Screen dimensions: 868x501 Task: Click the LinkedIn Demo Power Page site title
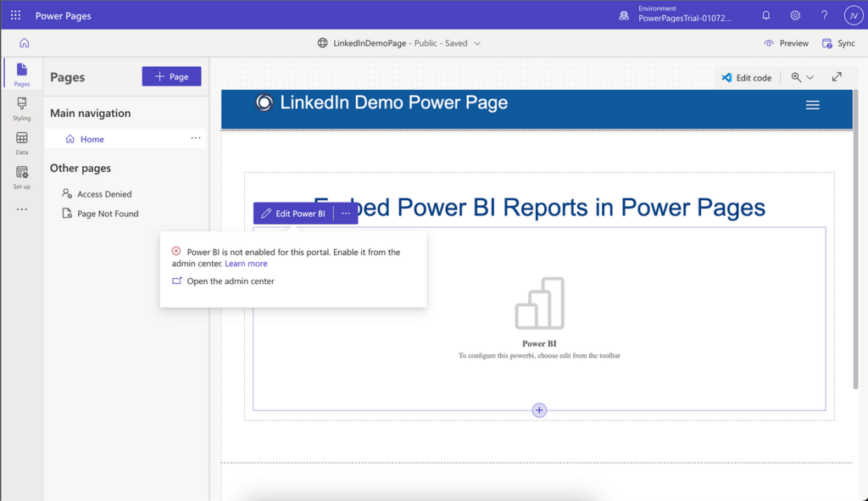point(393,103)
